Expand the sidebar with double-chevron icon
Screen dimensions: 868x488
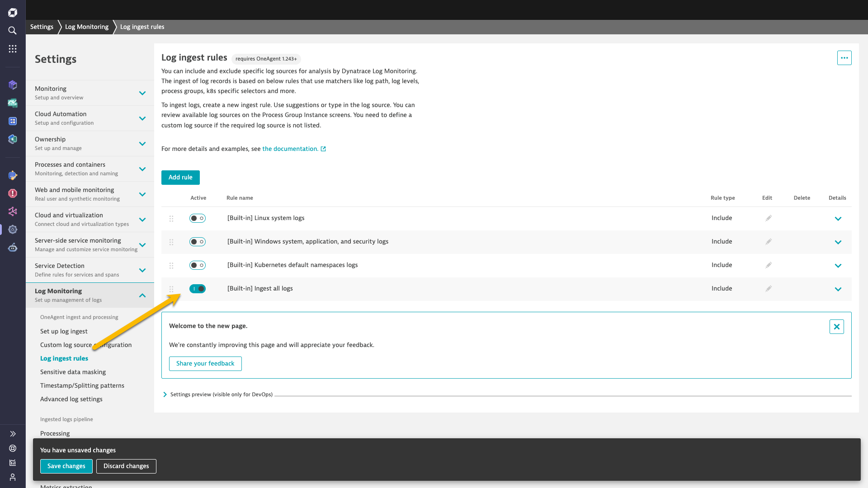[12, 433]
